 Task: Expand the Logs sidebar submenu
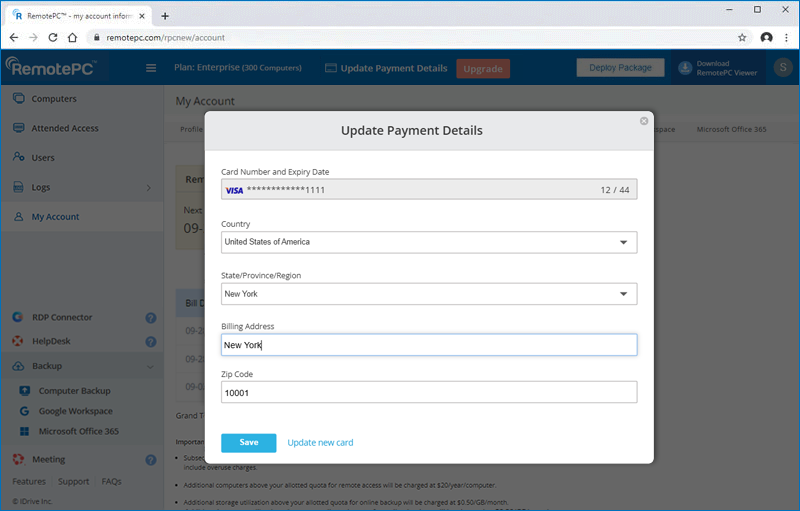coord(148,188)
